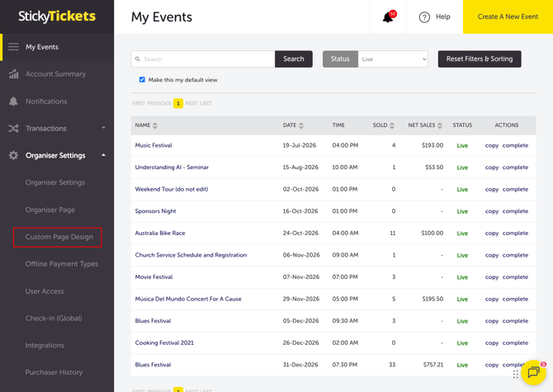Screen dimensions: 553x392
Task: Expand the Transactions submenu arrow
Action: pos(103,128)
